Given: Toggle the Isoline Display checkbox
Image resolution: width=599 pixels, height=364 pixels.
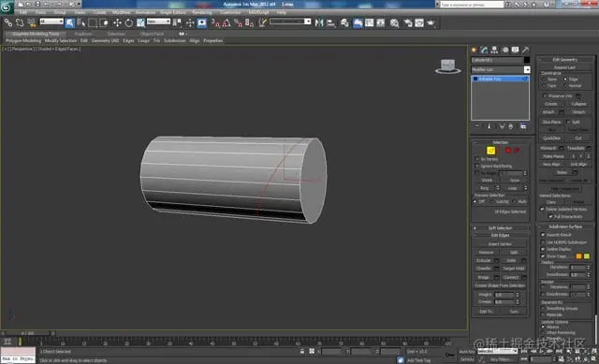Looking at the screenshot, I should (543, 249).
